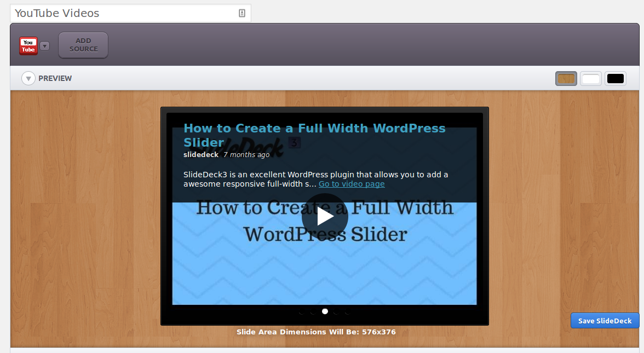Select the wood preview background swatch
This screenshot has width=644, height=353.
click(x=566, y=78)
